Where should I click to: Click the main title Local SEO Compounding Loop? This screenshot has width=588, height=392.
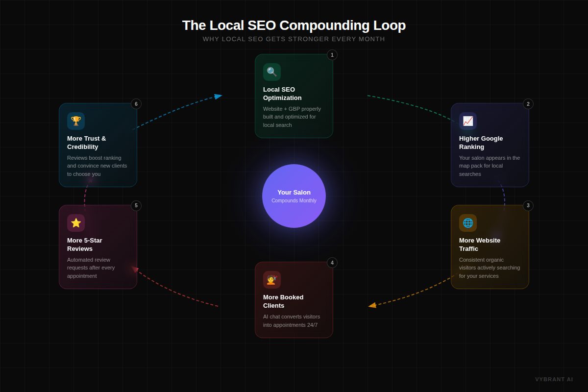tap(294, 25)
